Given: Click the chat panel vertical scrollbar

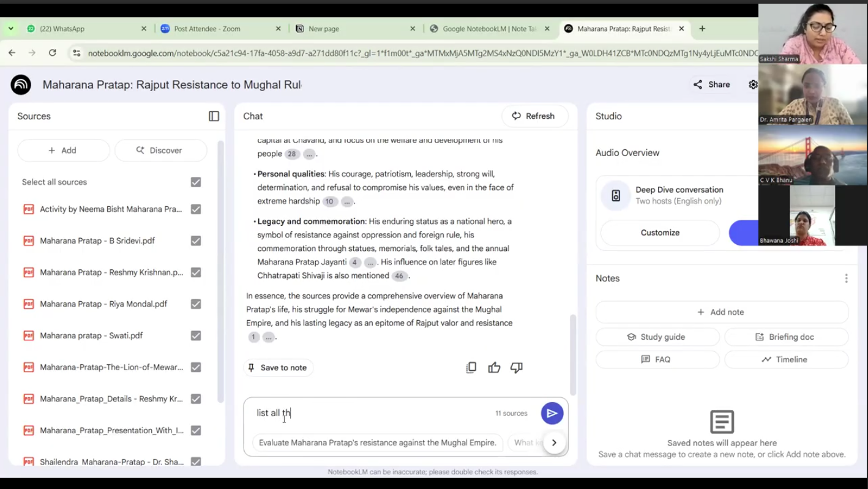Looking at the screenshot, I should (x=573, y=355).
